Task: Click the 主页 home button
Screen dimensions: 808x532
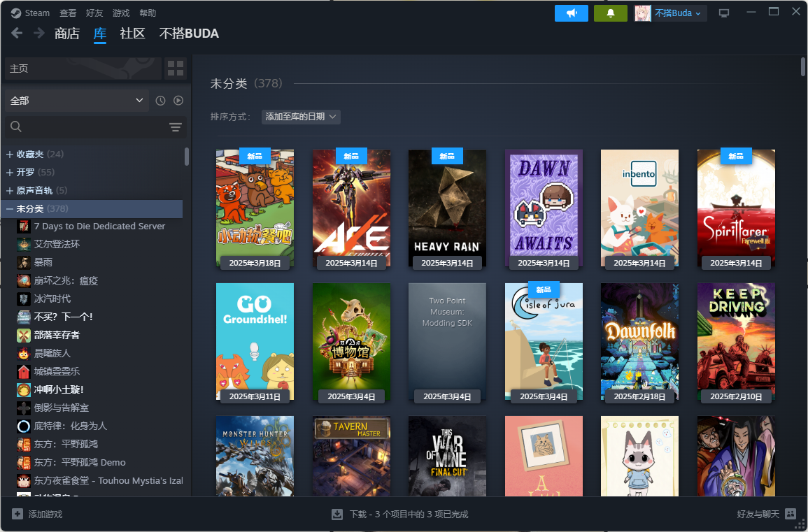Action: coord(83,69)
